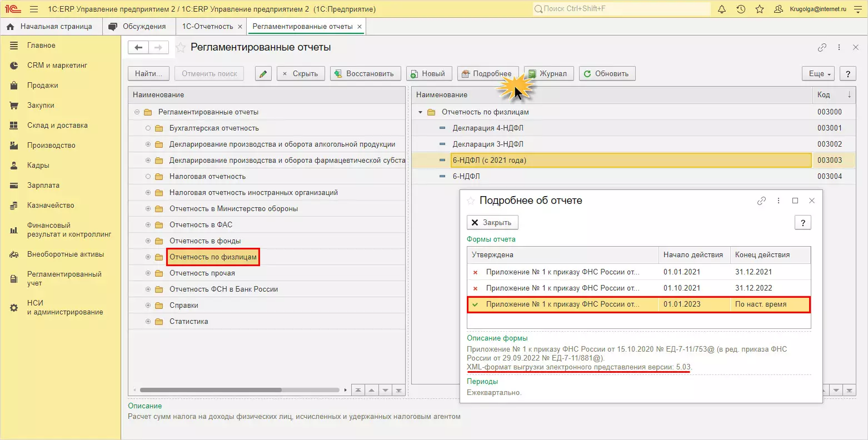Viewport: 868px width, 440px height.
Task: Expand Налоговая отчетность иностранных организаций folder
Action: (x=148, y=193)
